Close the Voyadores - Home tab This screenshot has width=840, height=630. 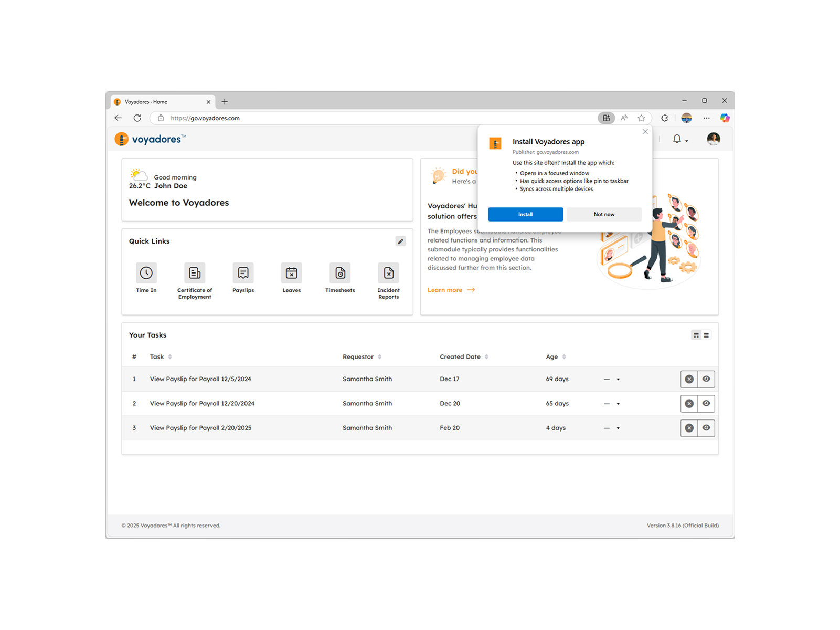208,102
